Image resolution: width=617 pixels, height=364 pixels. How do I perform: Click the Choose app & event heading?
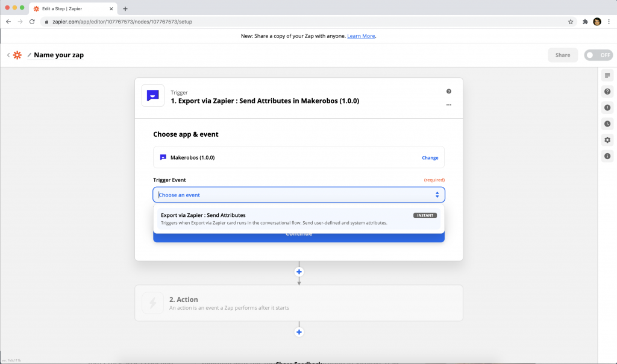[186, 134]
